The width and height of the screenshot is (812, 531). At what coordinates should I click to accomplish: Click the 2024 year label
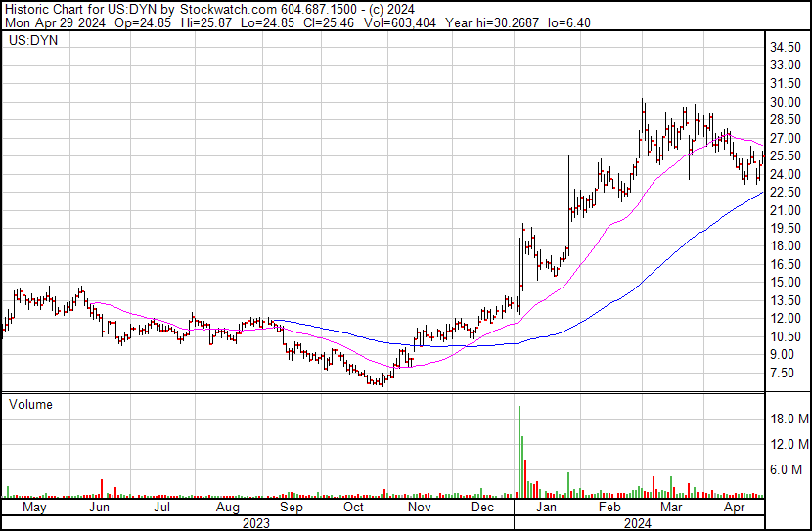[x=638, y=524]
